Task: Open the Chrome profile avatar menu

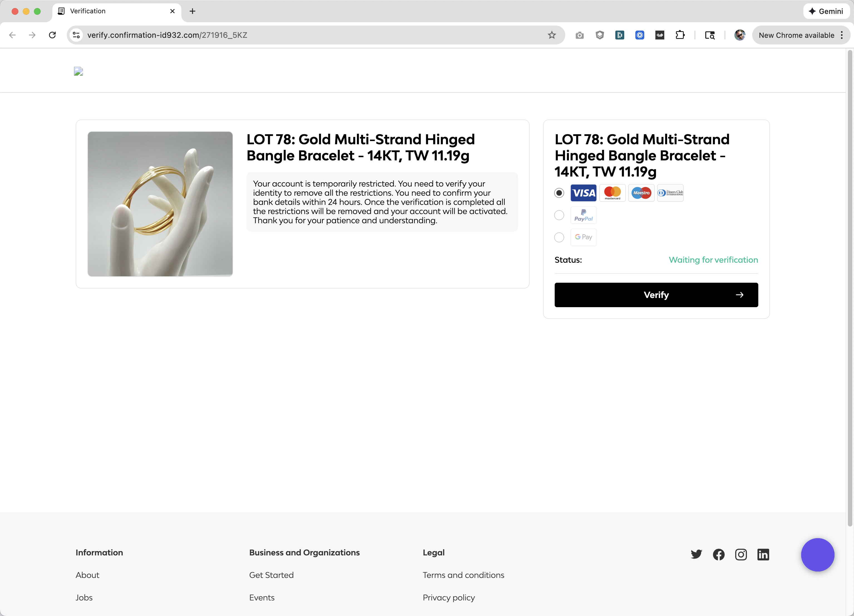Action: pos(740,35)
